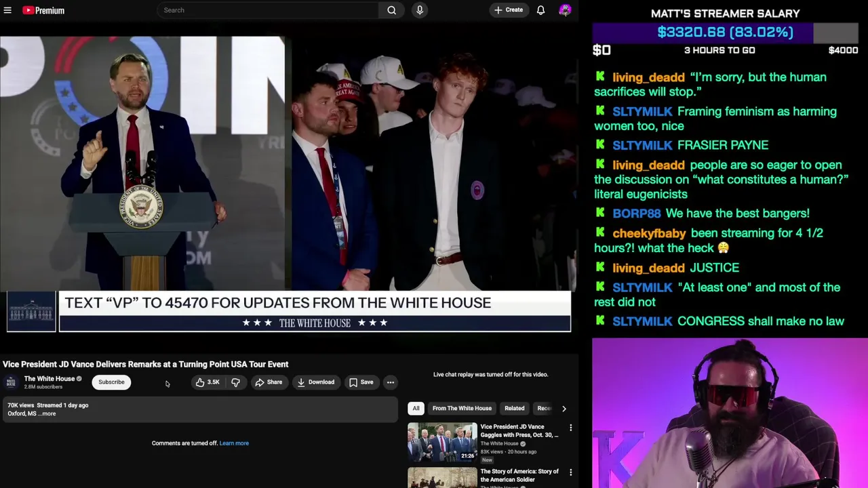868x488 pixels.
Task: Open The White House channel name
Action: [50, 379]
